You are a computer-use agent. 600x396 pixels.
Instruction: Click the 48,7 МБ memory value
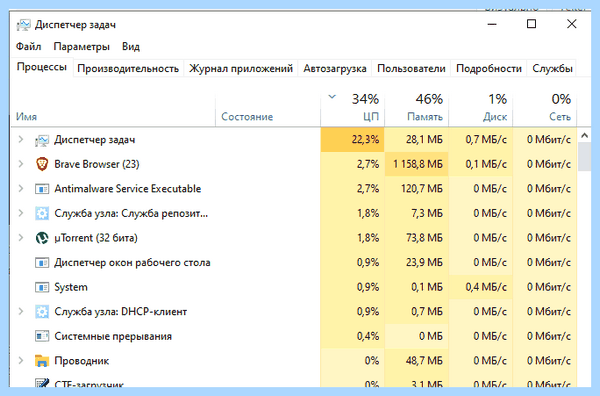[x=424, y=360]
